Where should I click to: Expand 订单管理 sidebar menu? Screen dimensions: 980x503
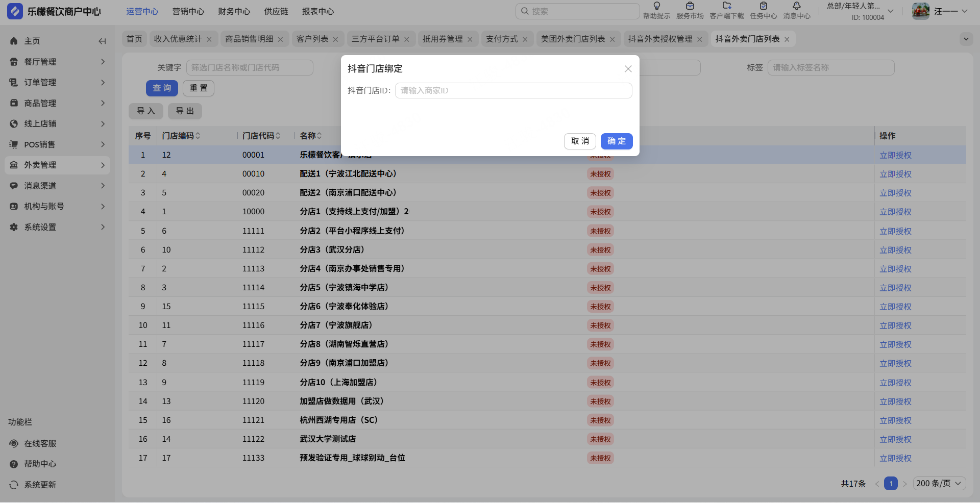(x=57, y=83)
